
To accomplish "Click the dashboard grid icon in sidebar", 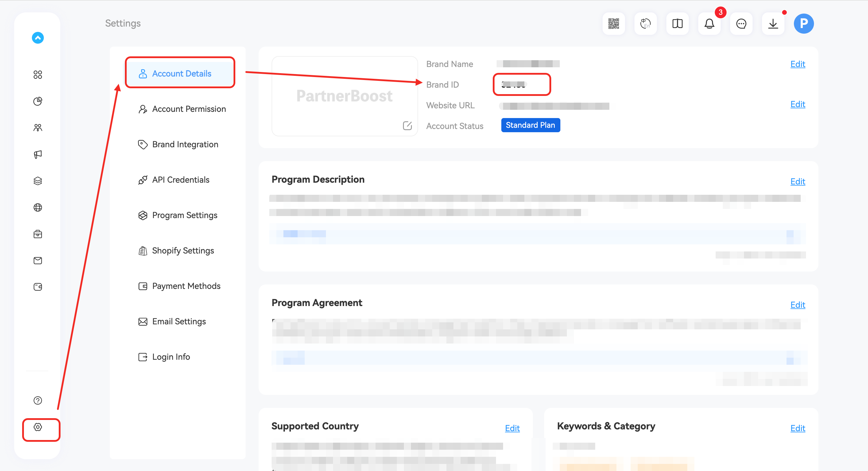I will (x=38, y=74).
